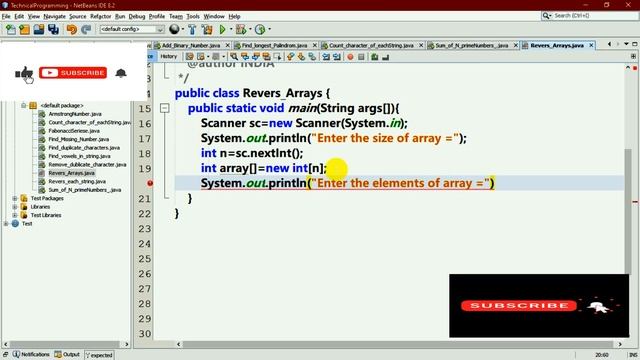This screenshot has height=360, width=640.
Task: Click the Build Project hammer icon
Action: tap(192, 29)
